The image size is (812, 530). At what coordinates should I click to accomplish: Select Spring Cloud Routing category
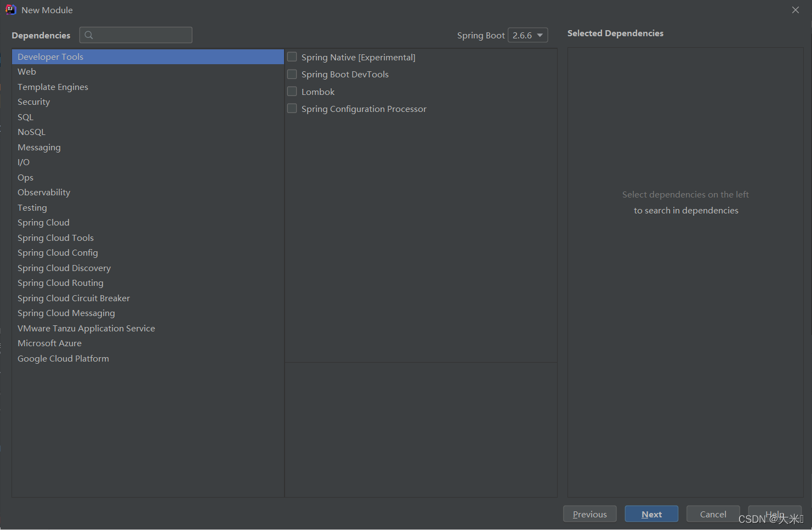tap(148, 283)
